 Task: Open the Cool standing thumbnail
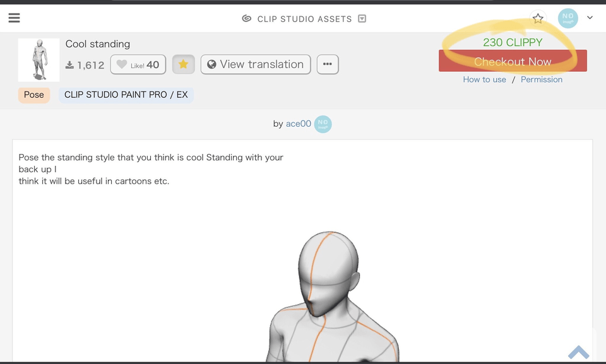click(39, 59)
